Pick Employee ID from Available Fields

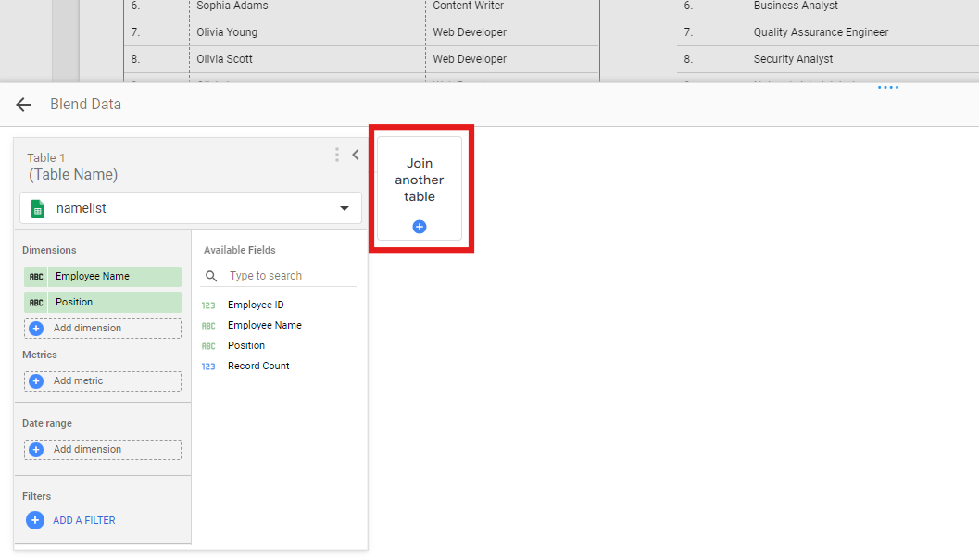(256, 305)
